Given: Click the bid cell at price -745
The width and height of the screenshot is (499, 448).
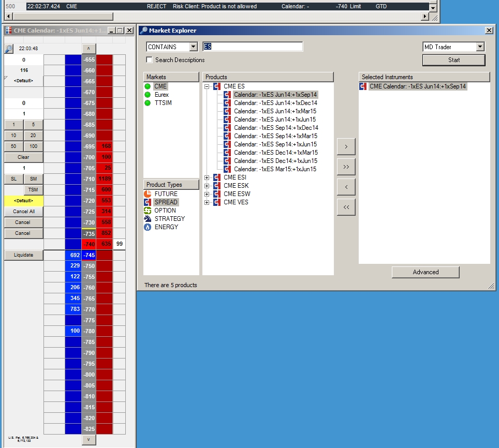Looking at the screenshot, I should click(x=73, y=255).
